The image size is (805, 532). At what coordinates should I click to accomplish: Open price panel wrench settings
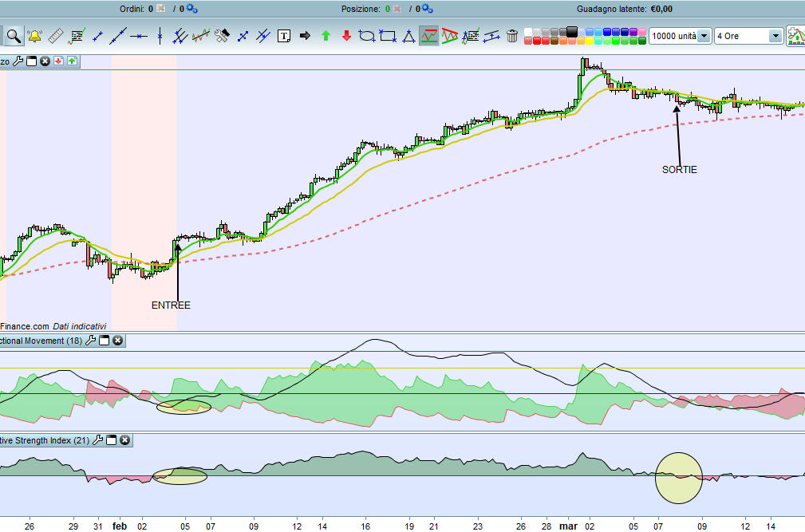pyautogui.click(x=18, y=61)
